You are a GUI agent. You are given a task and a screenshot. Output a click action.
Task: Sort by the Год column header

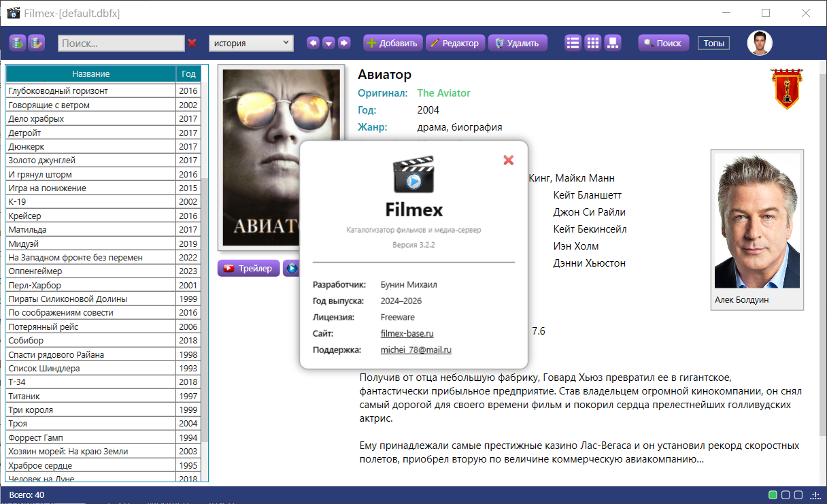pyautogui.click(x=188, y=73)
